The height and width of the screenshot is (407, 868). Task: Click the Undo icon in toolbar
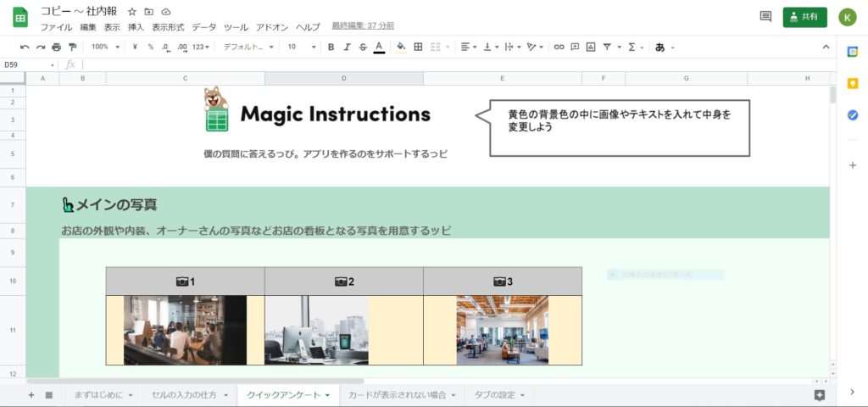tap(25, 47)
